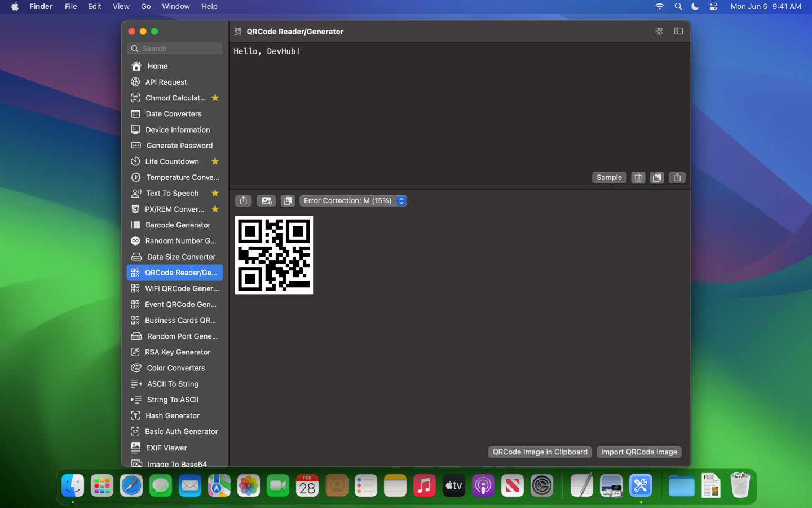The image size is (812, 508).
Task: Select Life Countdown in sidebar
Action: [x=175, y=161]
